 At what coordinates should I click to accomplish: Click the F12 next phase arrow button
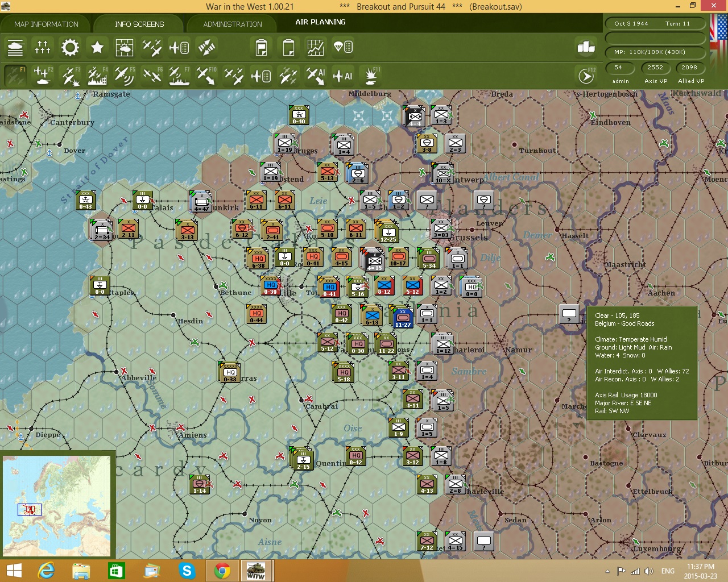(x=586, y=76)
